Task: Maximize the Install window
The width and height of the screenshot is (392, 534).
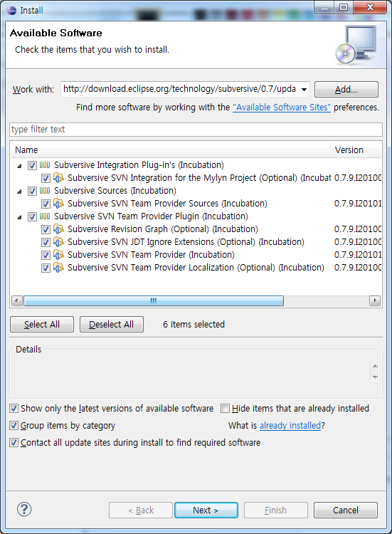Action: [x=344, y=7]
